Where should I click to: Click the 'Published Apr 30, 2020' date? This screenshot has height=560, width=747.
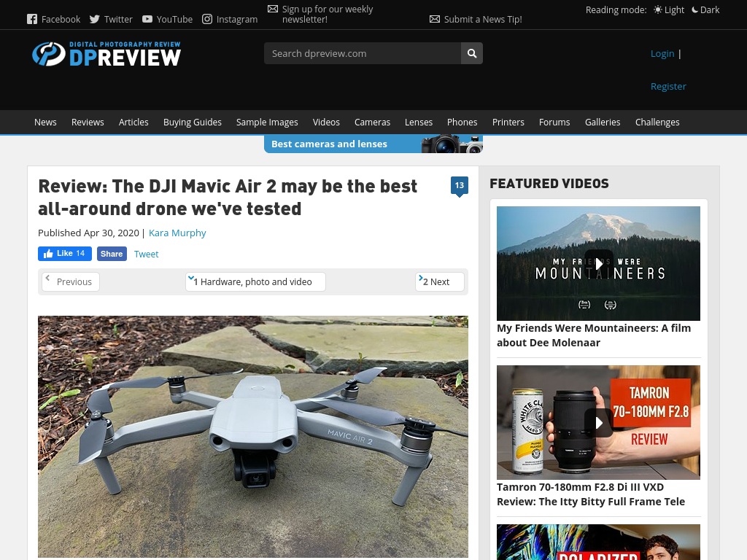(88, 233)
